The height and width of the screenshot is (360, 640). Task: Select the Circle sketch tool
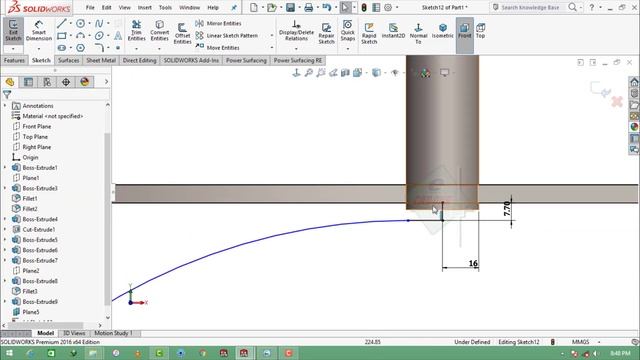click(80, 24)
